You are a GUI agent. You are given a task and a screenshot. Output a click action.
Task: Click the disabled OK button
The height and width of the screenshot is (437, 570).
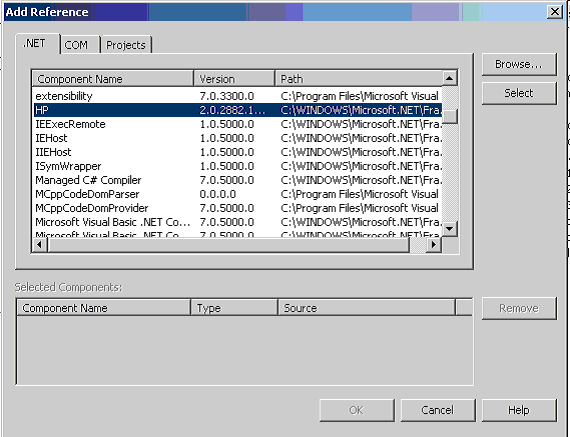(357, 410)
